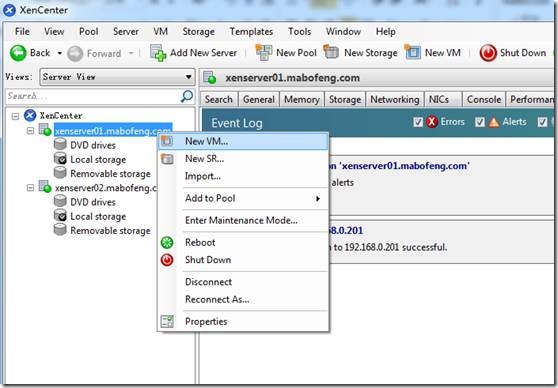The image size is (558, 388).
Task: Switch to the Networking tab
Action: click(395, 99)
